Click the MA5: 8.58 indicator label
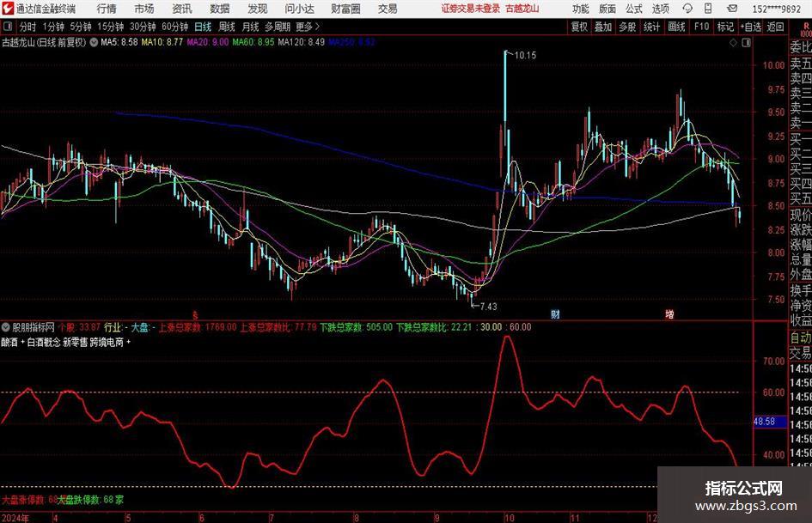This screenshot has height=523, width=812. (119, 42)
